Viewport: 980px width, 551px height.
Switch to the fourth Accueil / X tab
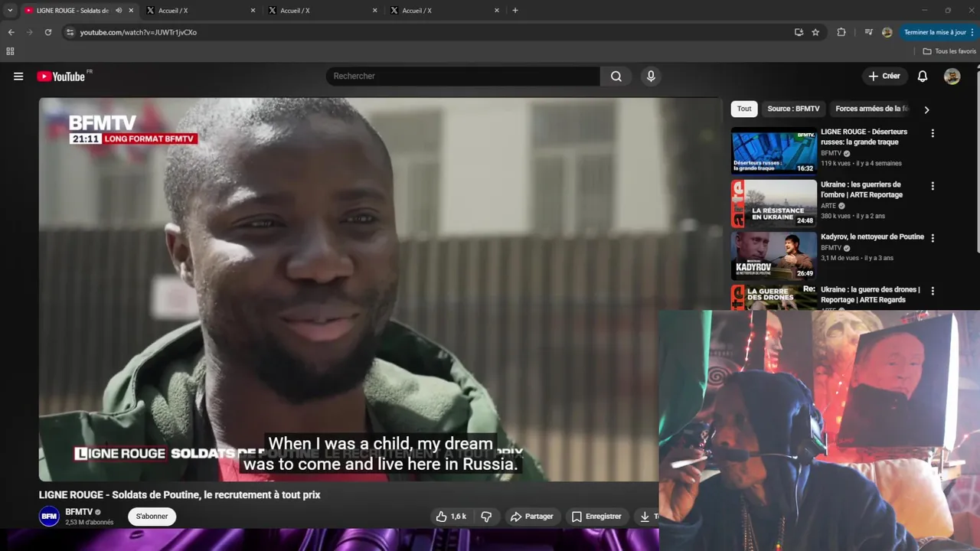(x=445, y=10)
